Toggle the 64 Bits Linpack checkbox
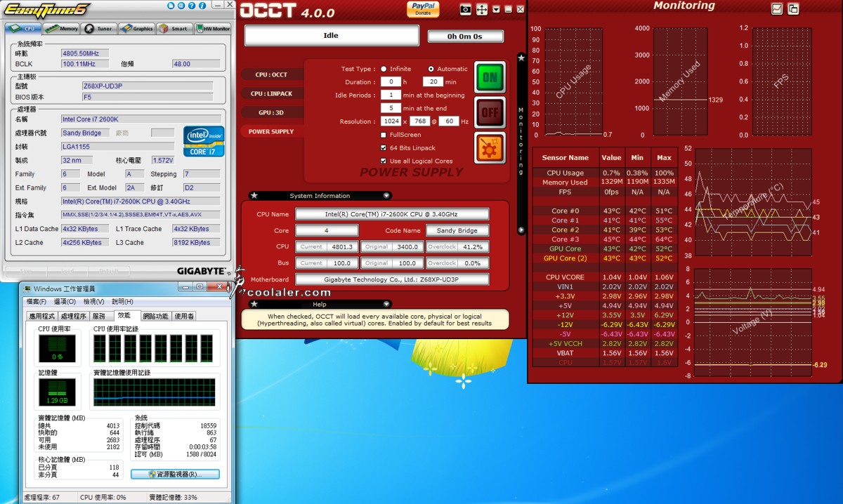Viewport: 843px width, 504px height. tap(384, 148)
